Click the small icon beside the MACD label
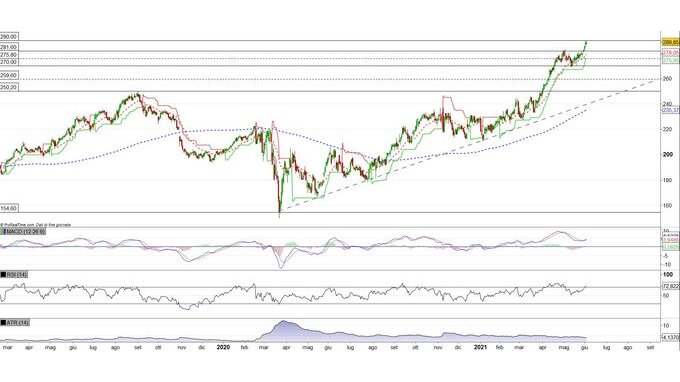Viewport: 680px width, 382px height. pyautogui.click(x=3, y=232)
